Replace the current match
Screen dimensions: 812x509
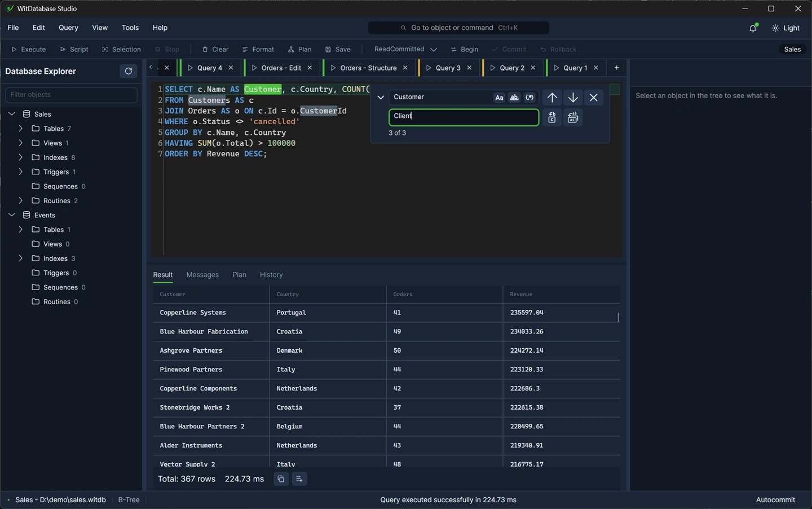click(552, 117)
